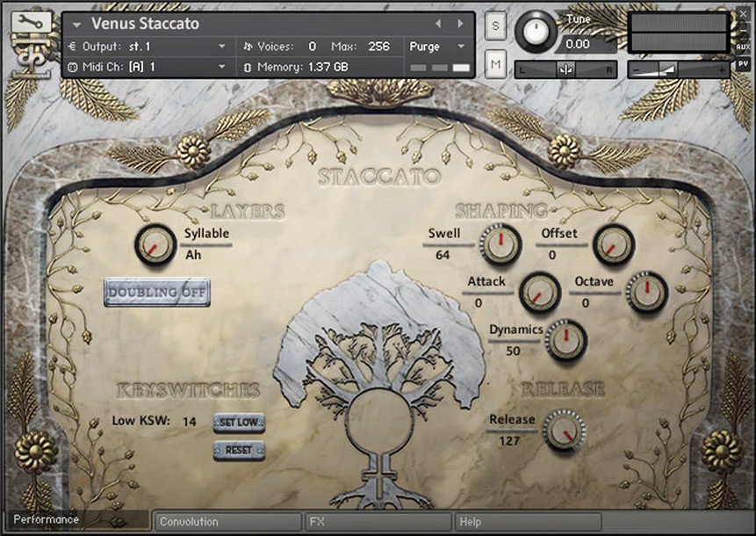Open the wrench instrument edit mode
This screenshot has width=756, height=536.
(32, 22)
